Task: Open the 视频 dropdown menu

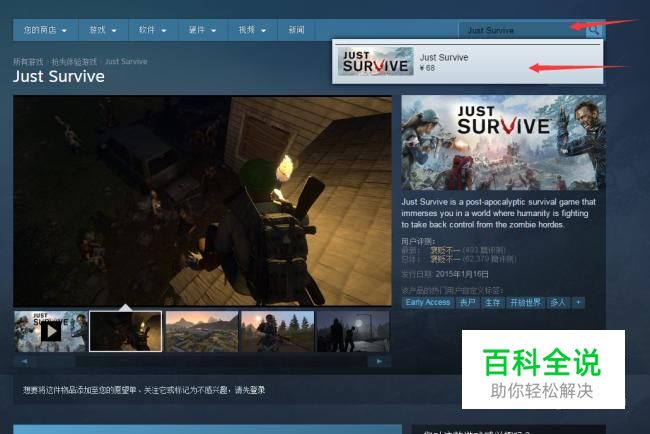Action: 252,30
